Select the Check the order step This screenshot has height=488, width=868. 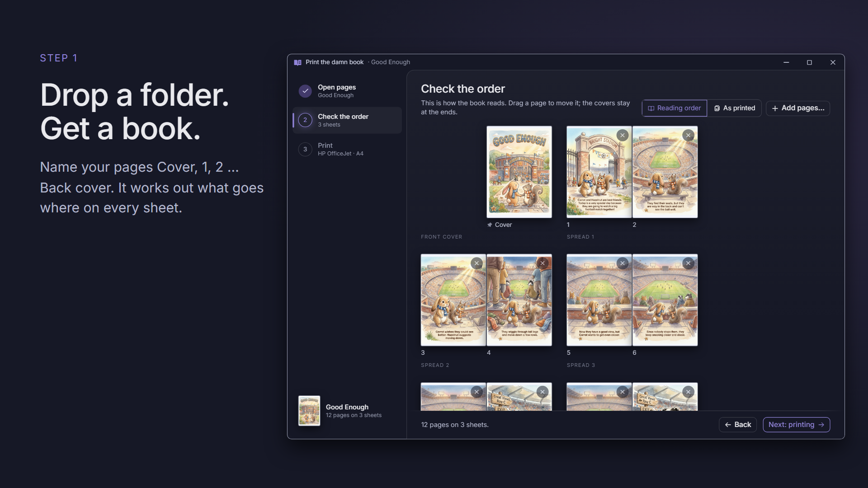[x=347, y=120]
